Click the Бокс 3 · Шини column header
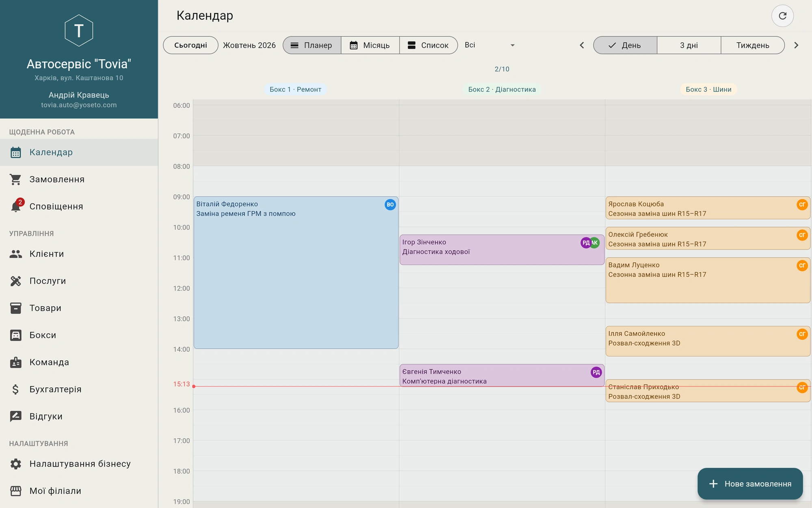Image resolution: width=812 pixels, height=508 pixels. [708, 89]
